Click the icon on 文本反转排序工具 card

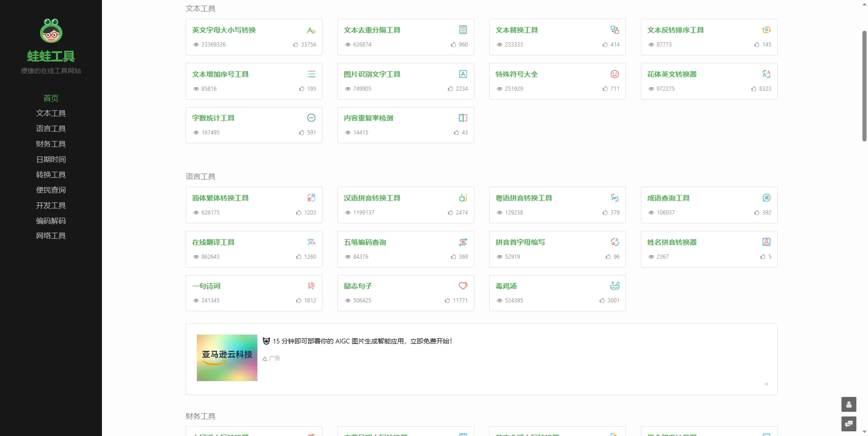point(767,30)
